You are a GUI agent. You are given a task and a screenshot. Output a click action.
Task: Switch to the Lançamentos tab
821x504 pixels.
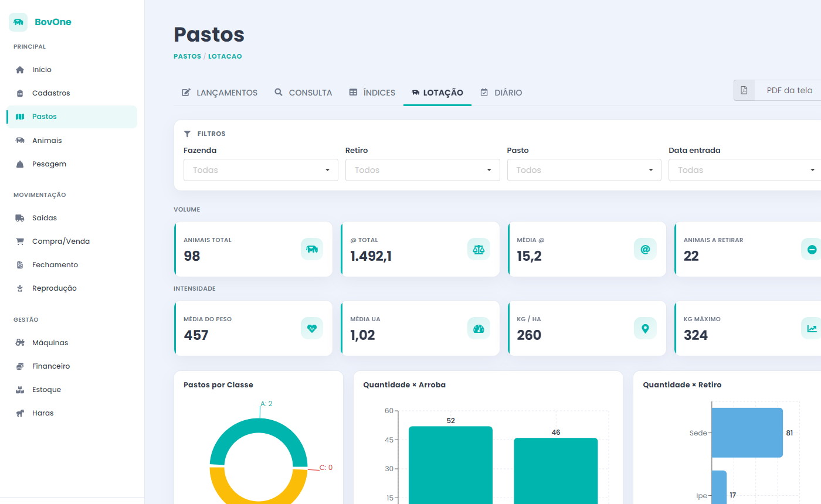point(220,93)
